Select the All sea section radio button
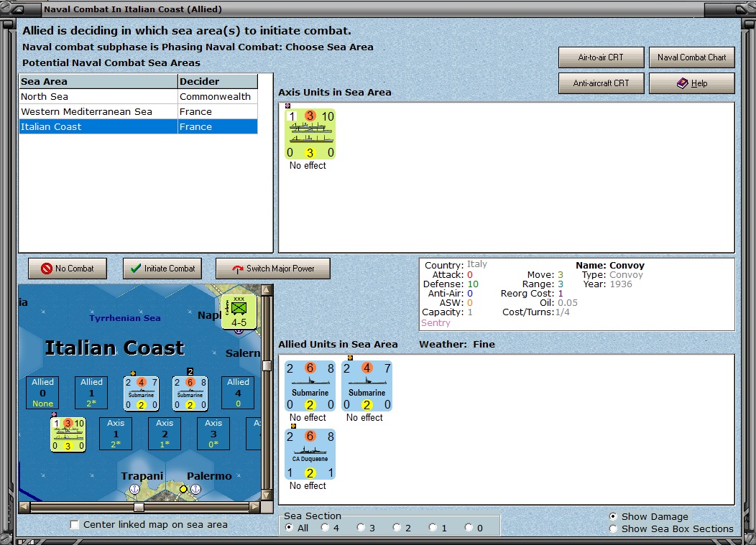The height and width of the screenshot is (545, 756). (x=290, y=528)
